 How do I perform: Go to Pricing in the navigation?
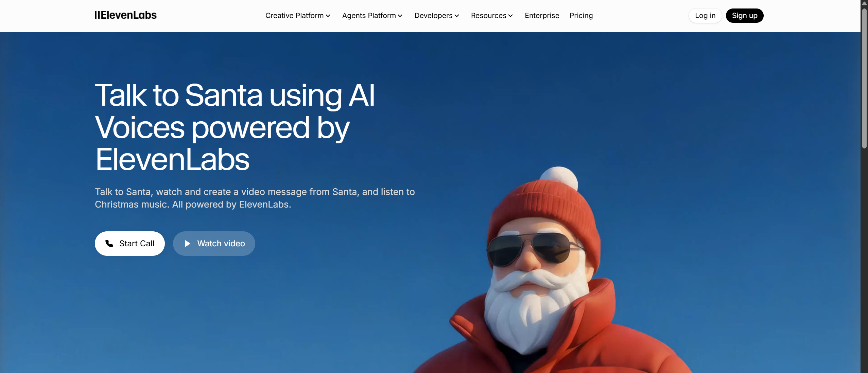(x=581, y=16)
